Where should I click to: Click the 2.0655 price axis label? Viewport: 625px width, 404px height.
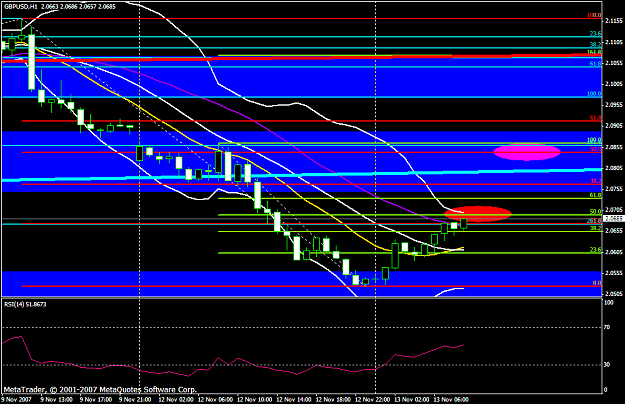coord(614,231)
